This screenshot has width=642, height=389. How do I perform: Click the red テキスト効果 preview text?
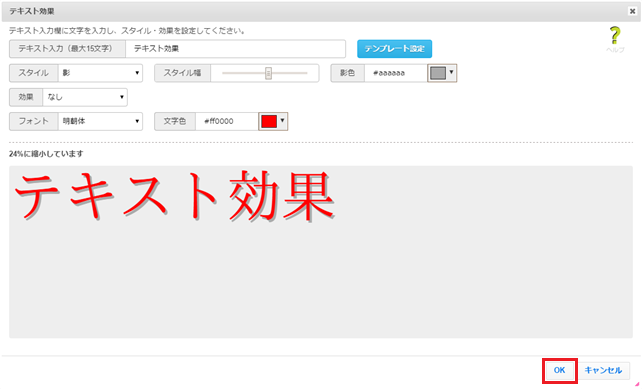tap(175, 197)
